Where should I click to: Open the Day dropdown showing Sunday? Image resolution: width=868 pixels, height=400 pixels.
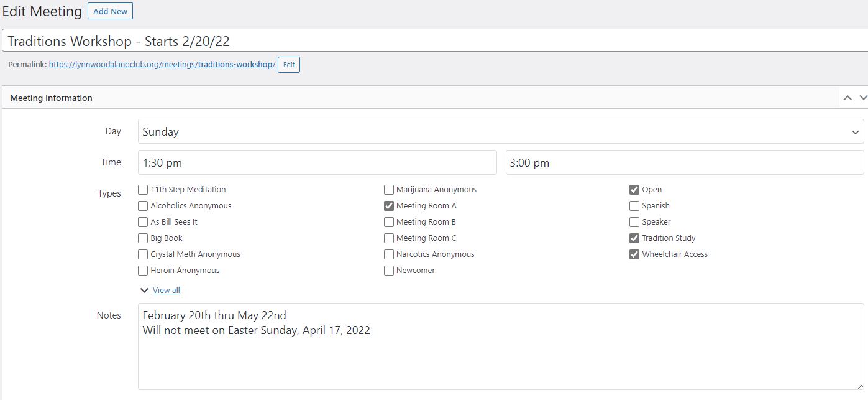(x=501, y=132)
